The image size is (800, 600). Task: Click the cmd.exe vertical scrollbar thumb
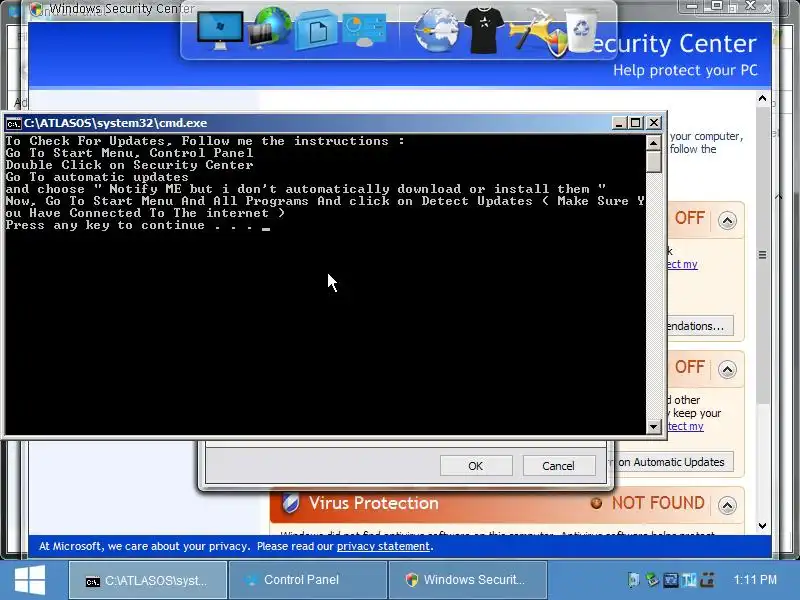point(654,162)
